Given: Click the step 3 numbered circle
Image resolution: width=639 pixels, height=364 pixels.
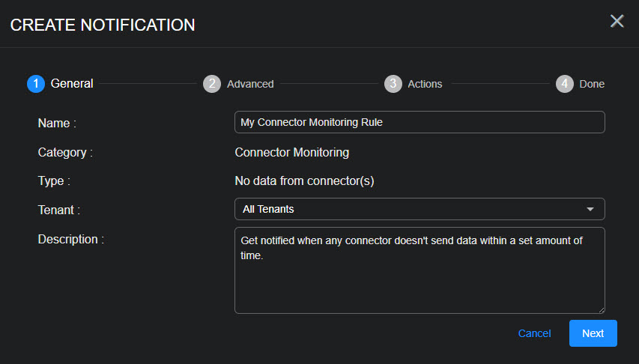Looking at the screenshot, I should pyautogui.click(x=393, y=84).
